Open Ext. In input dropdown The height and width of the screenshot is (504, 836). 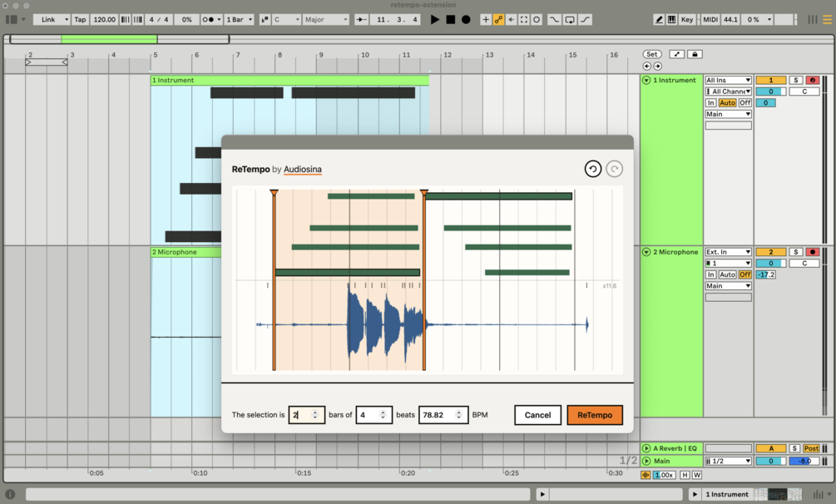(729, 252)
